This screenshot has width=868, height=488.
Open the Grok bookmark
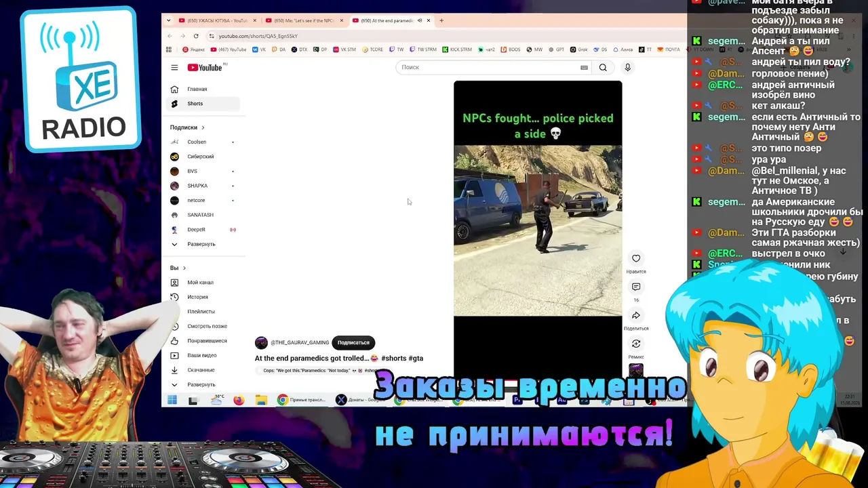[578, 49]
